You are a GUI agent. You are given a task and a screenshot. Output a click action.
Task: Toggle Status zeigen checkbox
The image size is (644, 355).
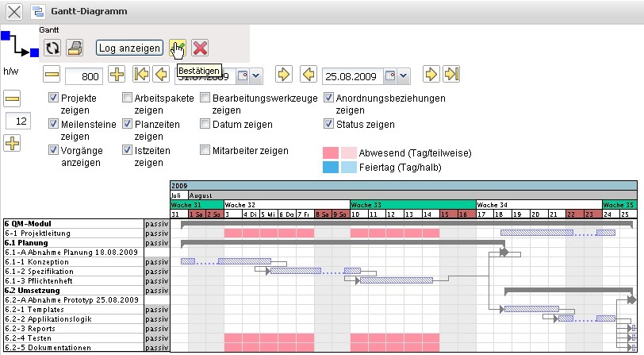tap(329, 125)
